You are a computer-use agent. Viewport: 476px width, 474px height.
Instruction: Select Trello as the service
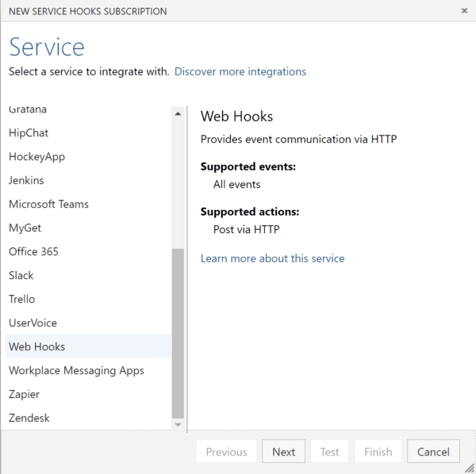[22, 299]
